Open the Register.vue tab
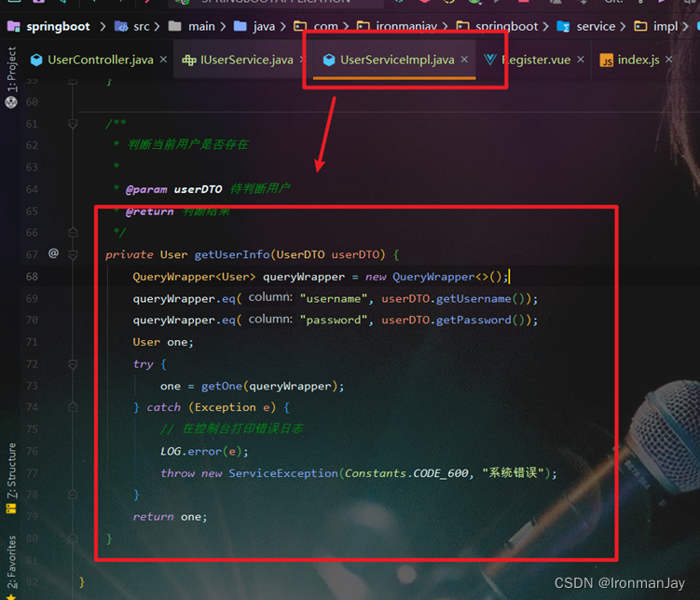 535,60
